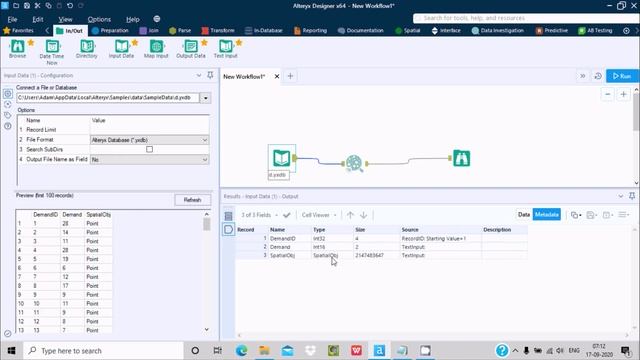Open Microsoft Edge from taskbar
The image size is (640, 360).
241,351
